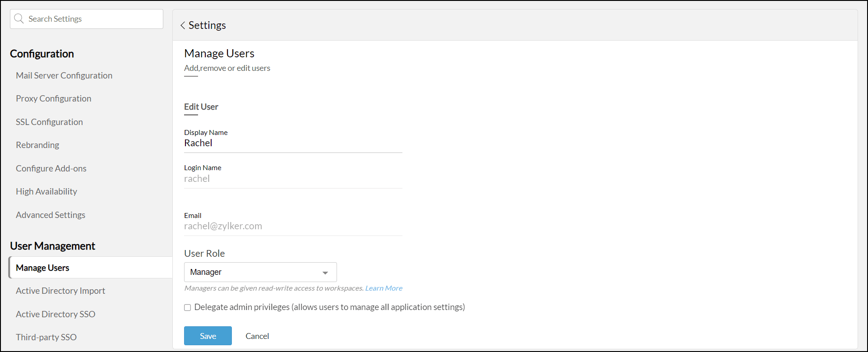
Task: Open the Rebranding settings page
Action: 37,145
